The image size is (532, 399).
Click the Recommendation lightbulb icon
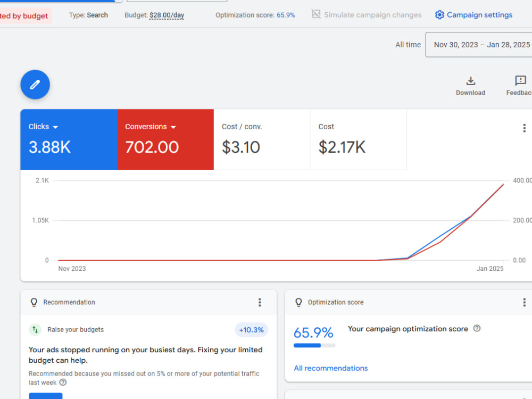pyautogui.click(x=34, y=302)
